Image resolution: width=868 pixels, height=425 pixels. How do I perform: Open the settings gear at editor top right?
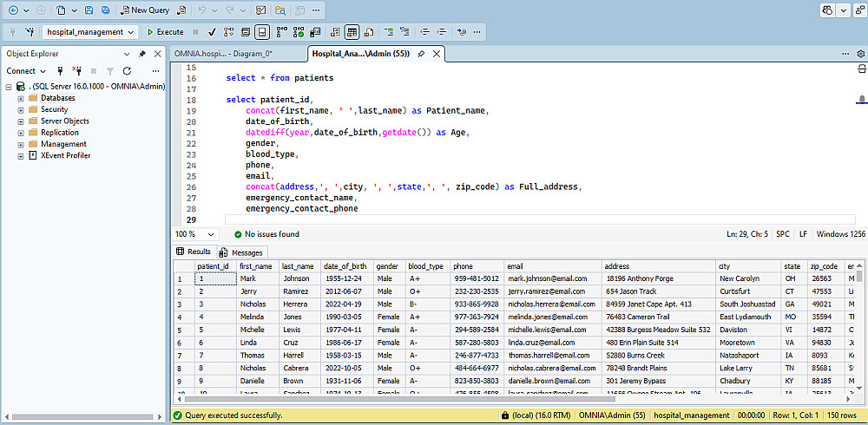click(x=859, y=54)
